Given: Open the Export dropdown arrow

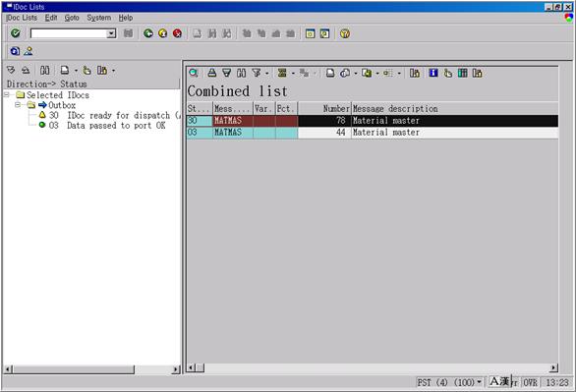Looking at the screenshot, I should 376,74.
